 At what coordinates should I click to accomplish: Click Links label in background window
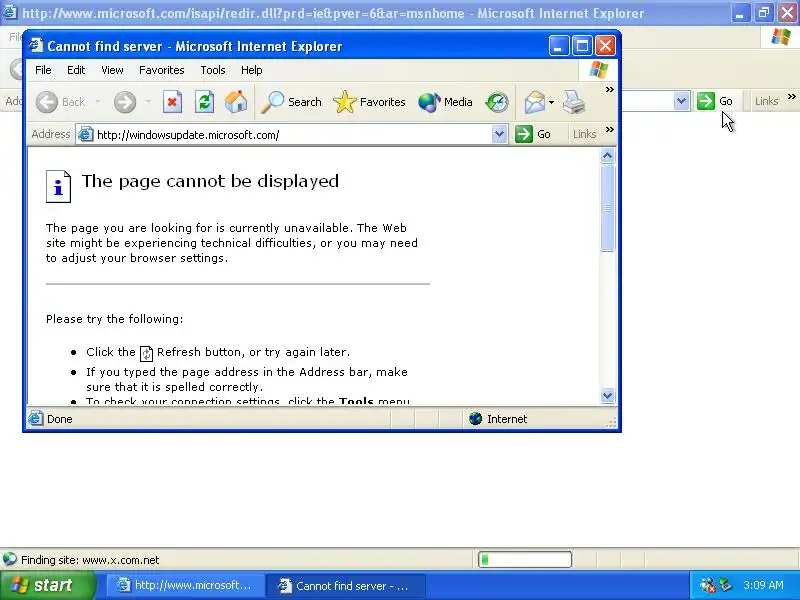click(x=766, y=101)
